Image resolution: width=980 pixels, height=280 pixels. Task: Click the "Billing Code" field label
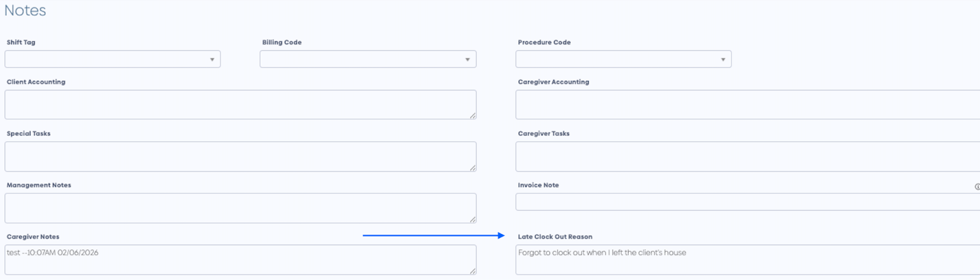pos(282,42)
